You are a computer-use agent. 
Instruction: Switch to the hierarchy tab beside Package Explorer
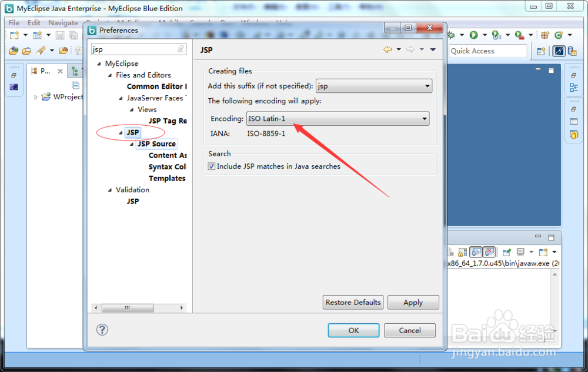coord(75,71)
